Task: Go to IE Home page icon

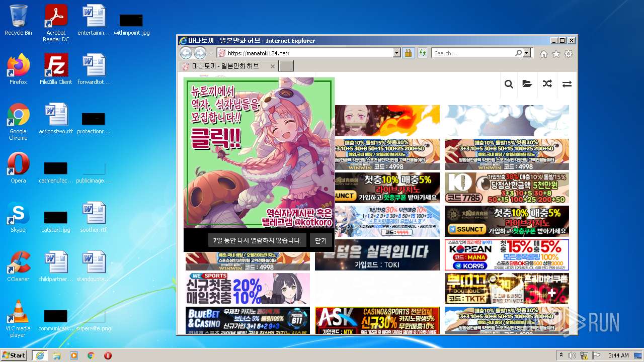Action: [544, 54]
